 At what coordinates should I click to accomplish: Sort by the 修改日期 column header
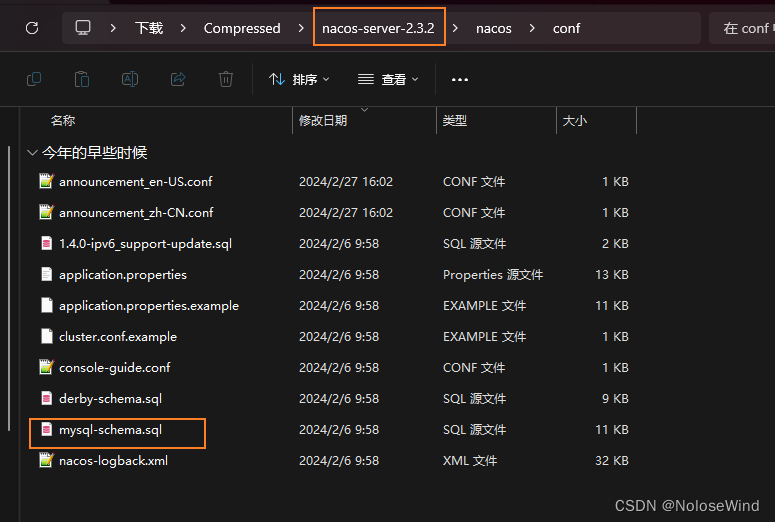click(x=323, y=121)
